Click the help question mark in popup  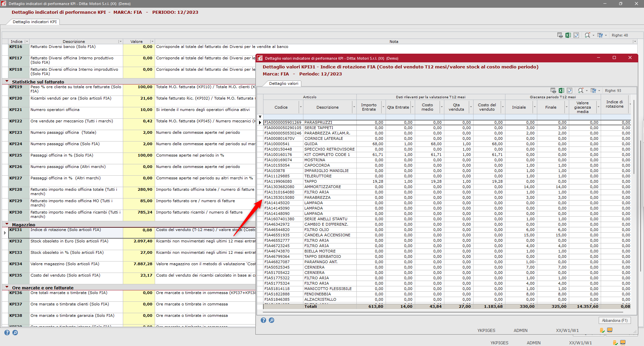(x=263, y=320)
